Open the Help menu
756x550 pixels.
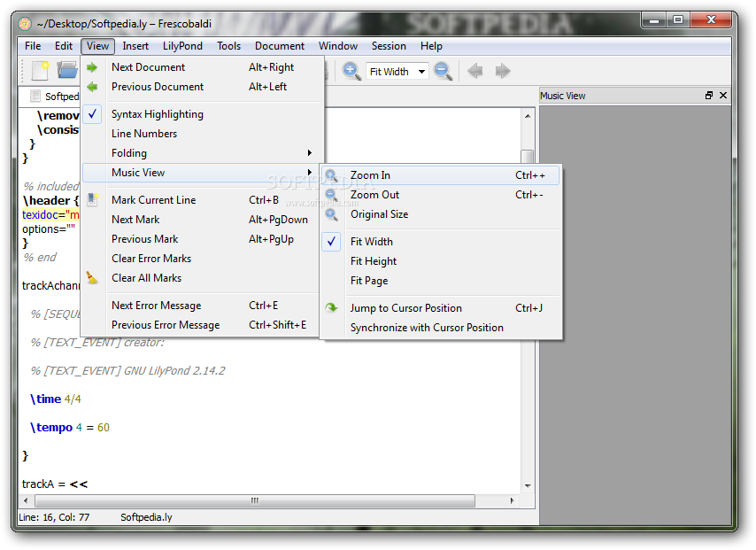[431, 46]
